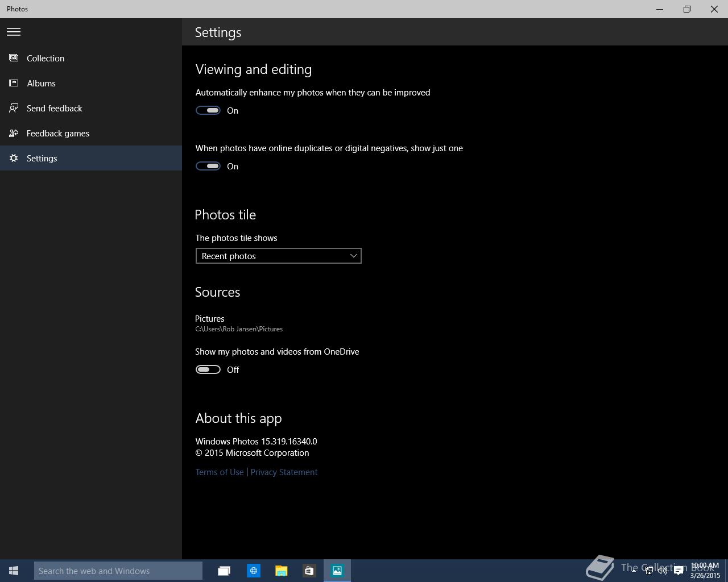Toggle the online duplicates setting off

pyautogui.click(x=208, y=166)
